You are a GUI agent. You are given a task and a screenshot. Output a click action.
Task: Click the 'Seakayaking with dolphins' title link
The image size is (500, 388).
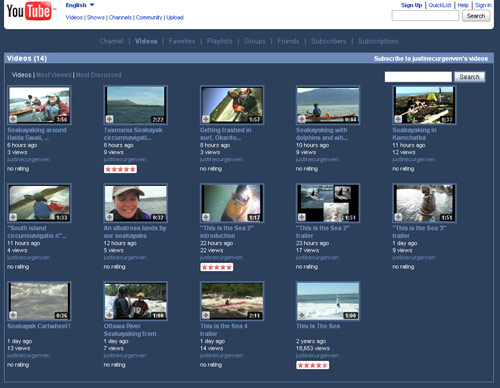(322, 134)
